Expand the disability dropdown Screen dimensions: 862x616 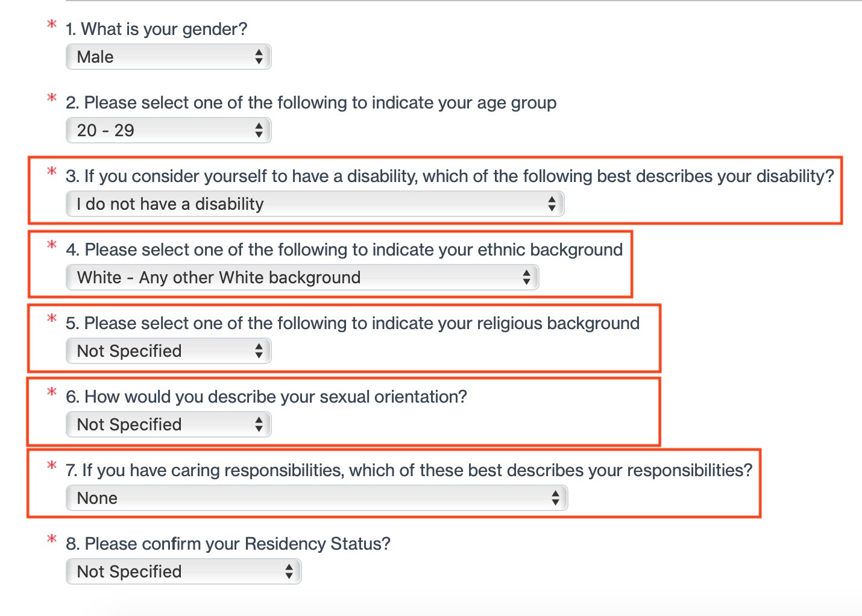point(314,204)
